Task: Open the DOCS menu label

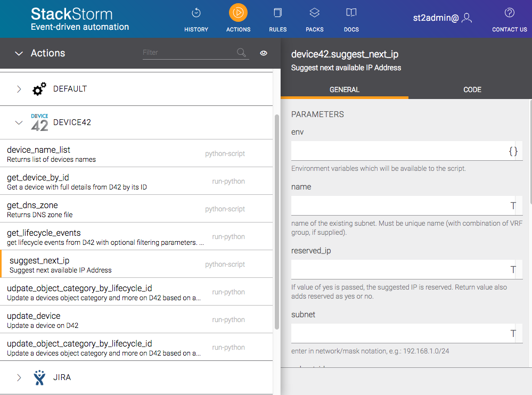Action: tap(351, 29)
